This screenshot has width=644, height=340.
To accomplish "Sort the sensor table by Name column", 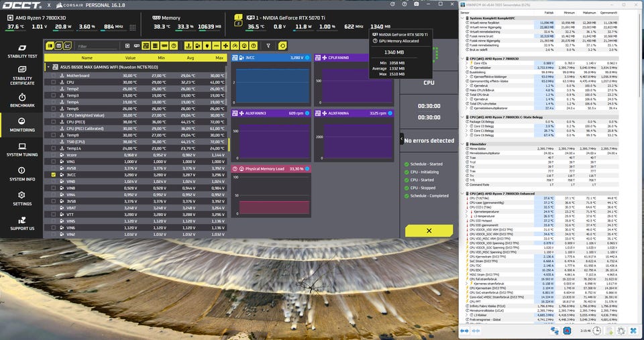I will (87, 58).
